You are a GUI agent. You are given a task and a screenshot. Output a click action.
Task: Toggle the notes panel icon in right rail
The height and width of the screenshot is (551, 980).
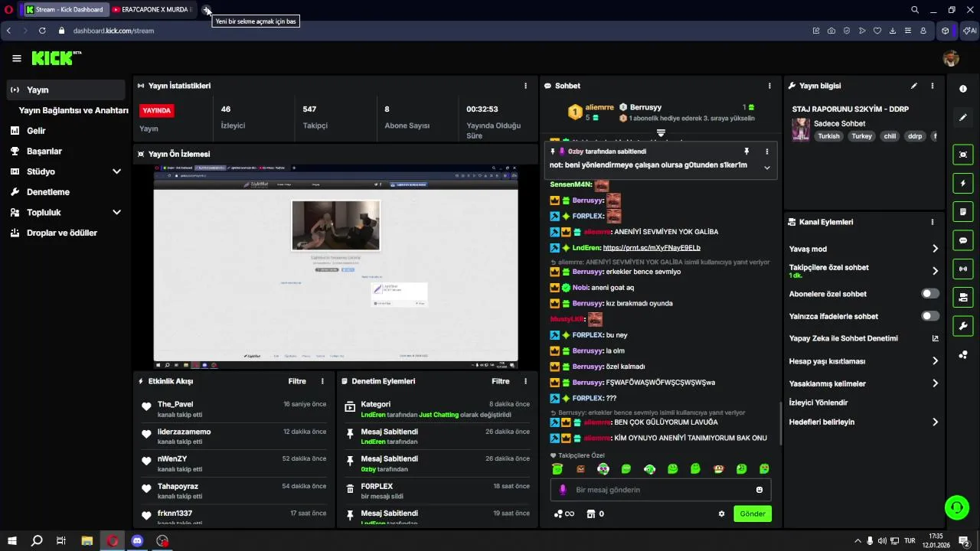(963, 211)
